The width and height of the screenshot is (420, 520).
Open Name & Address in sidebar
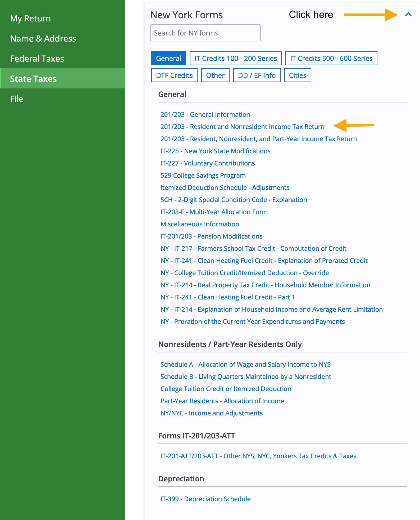43,39
